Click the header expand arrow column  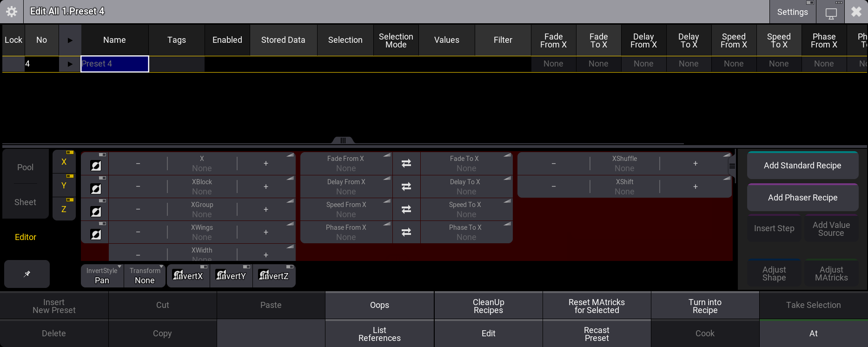pyautogui.click(x=70, y=40)
